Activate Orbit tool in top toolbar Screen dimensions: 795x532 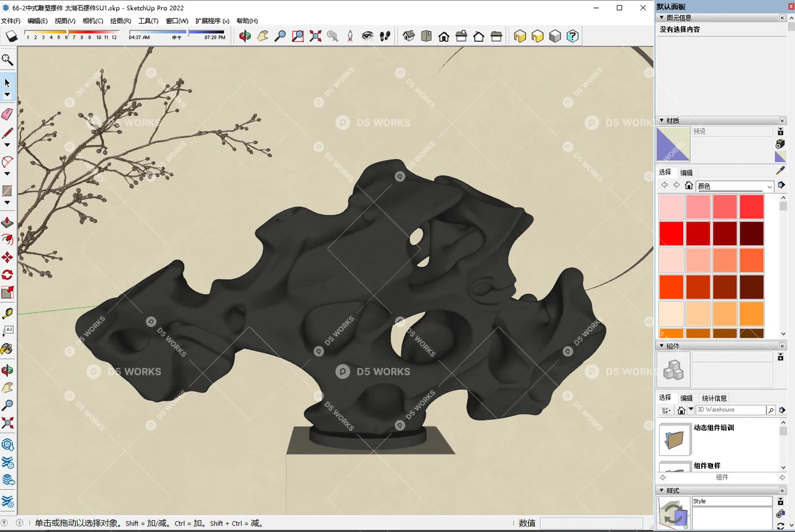tap(245, 36)
